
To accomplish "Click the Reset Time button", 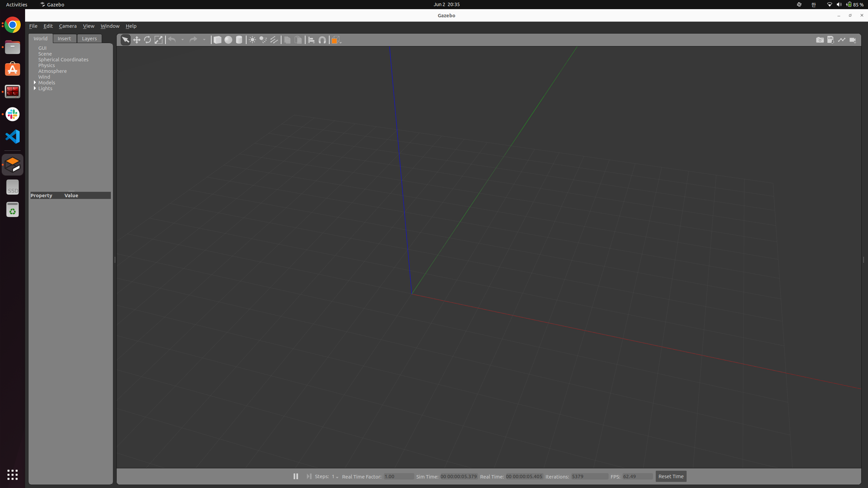I will pos(671,476).
